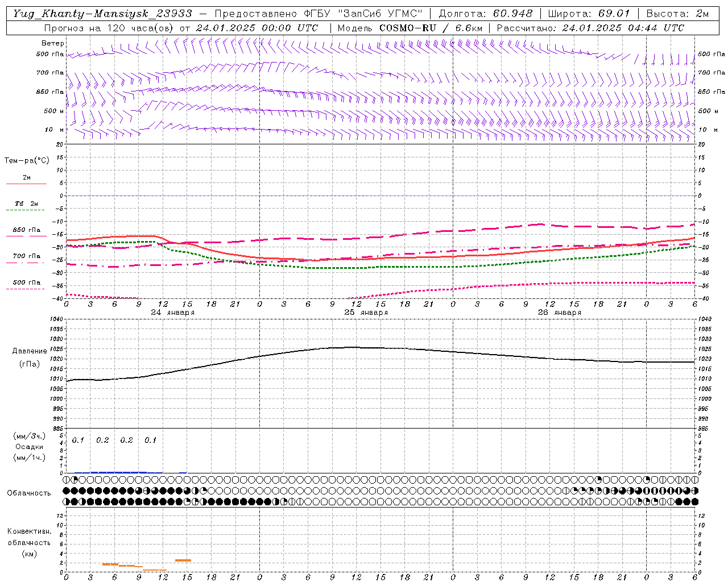
Task: Click the (мм/1ч.) precipitation unit label
Action: (x=30, y=458)
